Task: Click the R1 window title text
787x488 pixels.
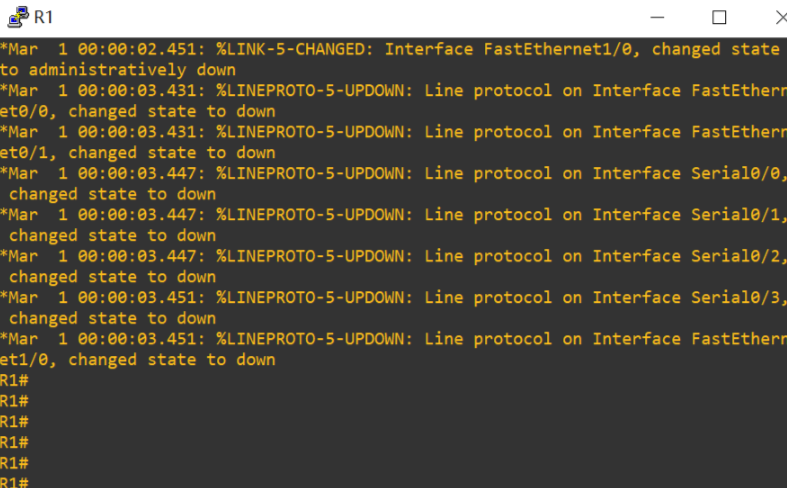Action: click(44, 17)
